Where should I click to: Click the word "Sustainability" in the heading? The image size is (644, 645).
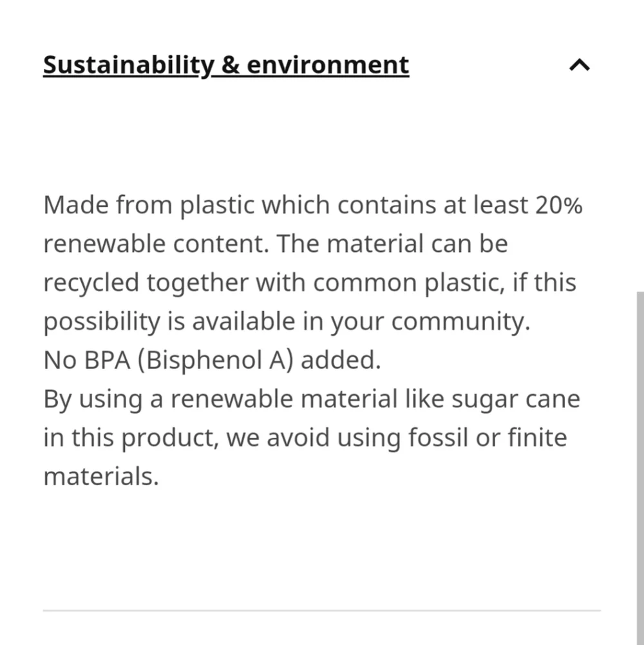pos(129,65)
